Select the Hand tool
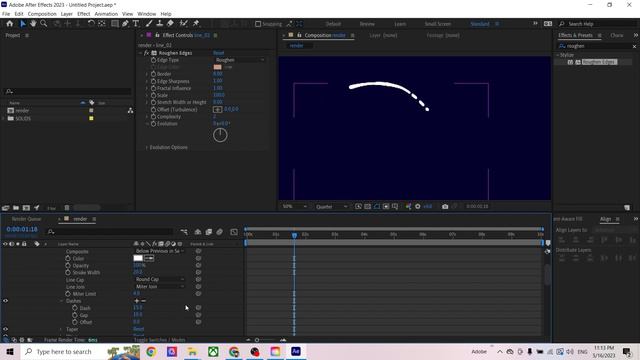640x360 pixels. (33, 24)
